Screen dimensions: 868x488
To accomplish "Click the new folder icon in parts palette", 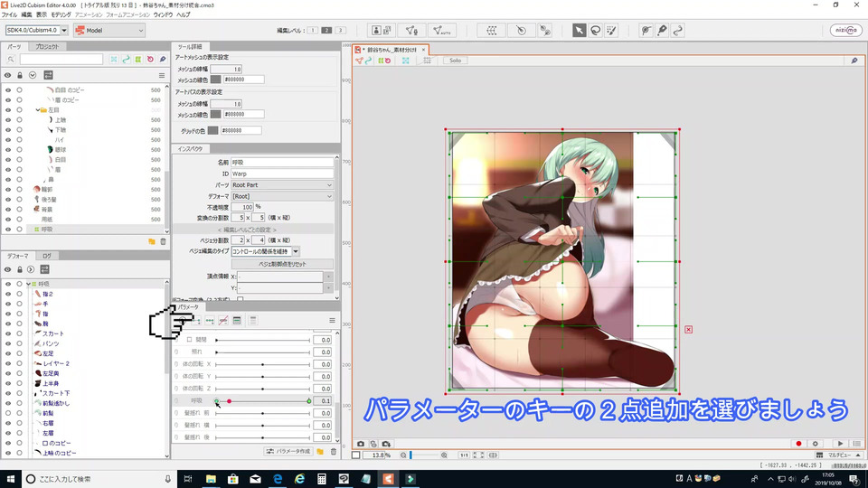I will tap(152, 242).
